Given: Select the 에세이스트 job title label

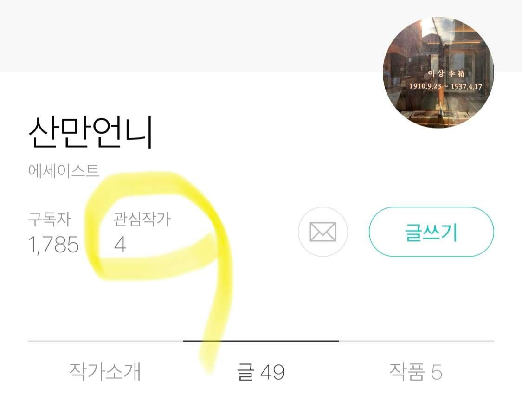Looking at the screenshot, I should (64, 170).
